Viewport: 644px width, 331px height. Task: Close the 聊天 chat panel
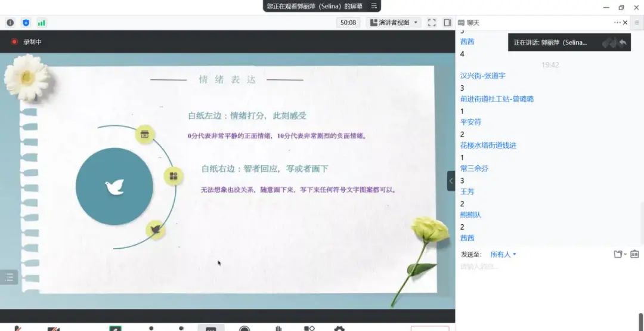point(625,23)
